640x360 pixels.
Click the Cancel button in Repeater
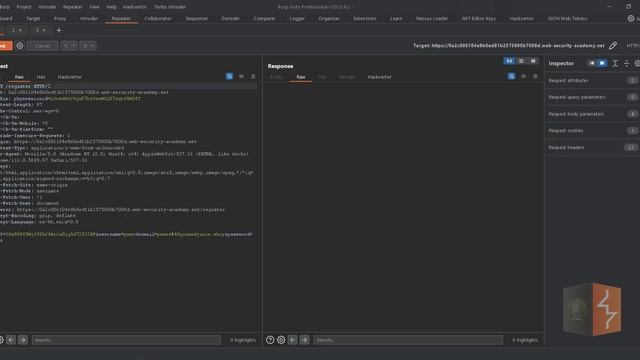click(x=42, y=46)
